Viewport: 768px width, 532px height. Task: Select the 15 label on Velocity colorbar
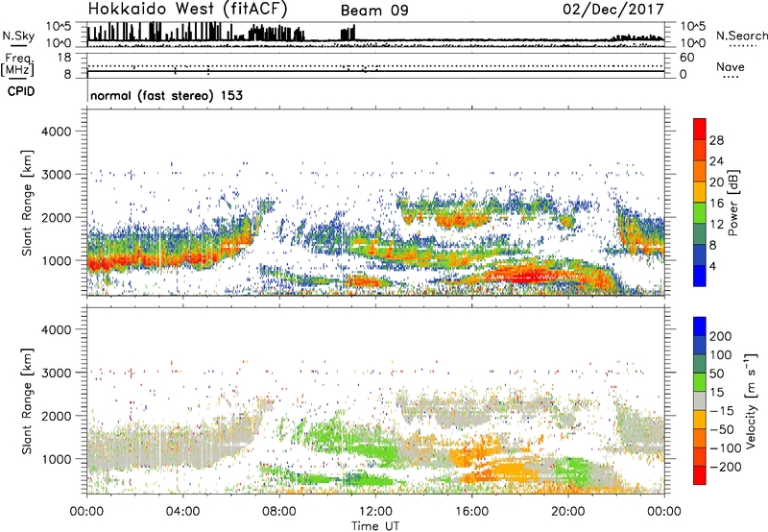coord(716,392)
